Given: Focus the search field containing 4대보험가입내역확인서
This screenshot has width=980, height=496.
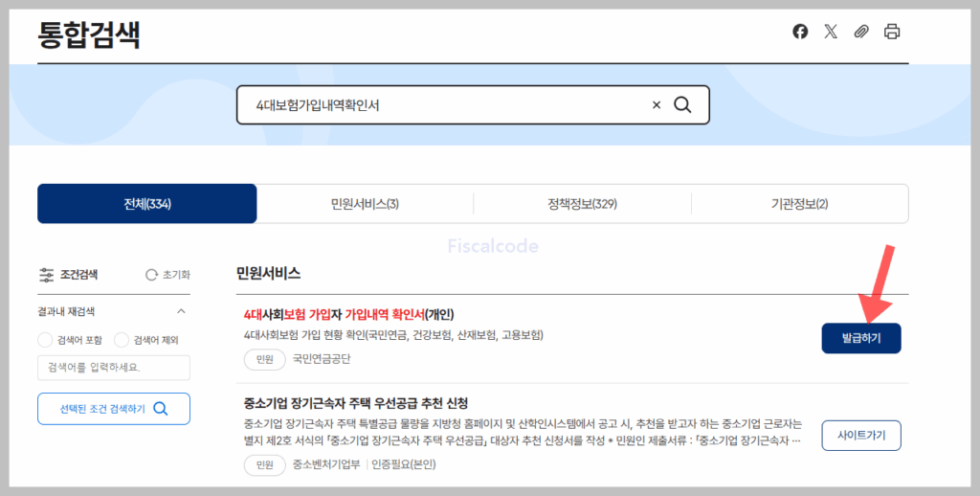Looking at the screenshot, I should [473, 105].
